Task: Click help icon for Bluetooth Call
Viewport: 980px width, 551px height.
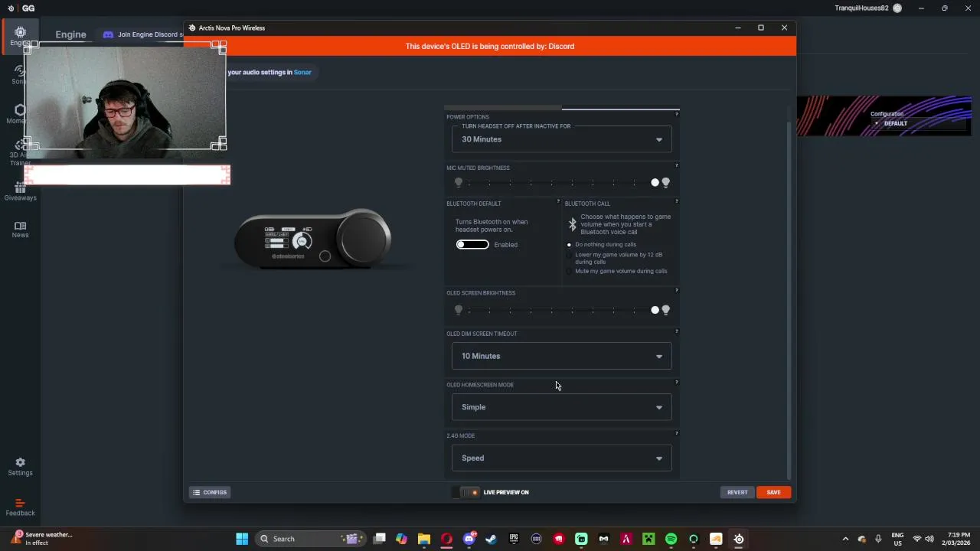Action: 676,201
